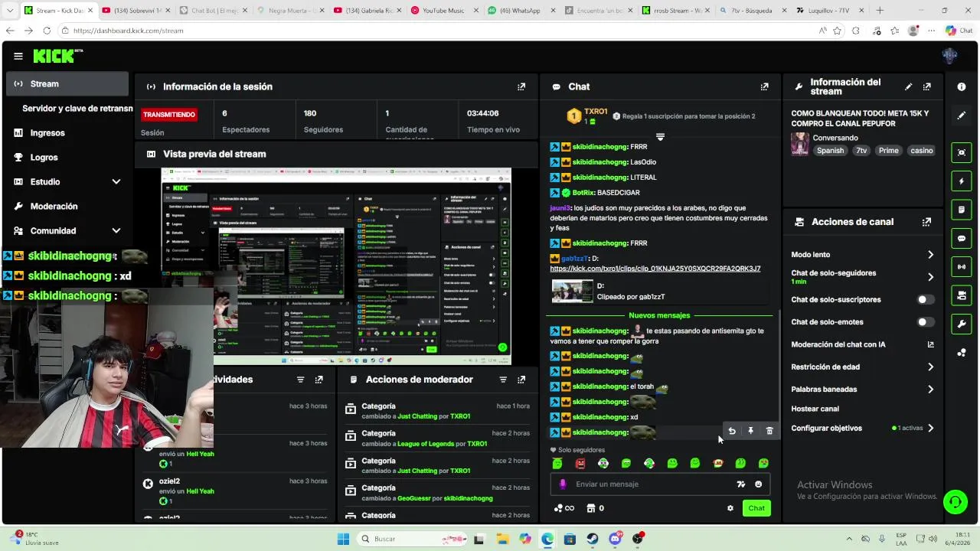Reply to the hovered chat message
This screenshot has height=551, width=980.
click(x=732, y=431)
